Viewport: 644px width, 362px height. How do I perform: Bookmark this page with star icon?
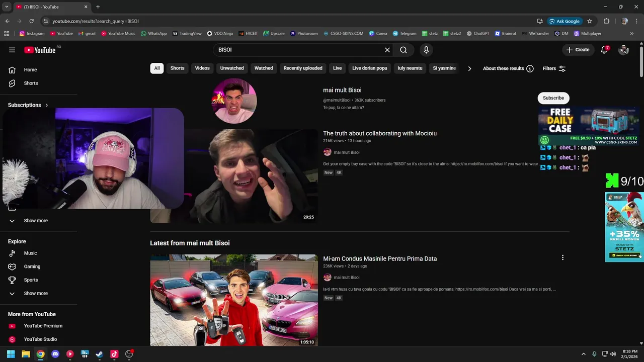point(590,21)
